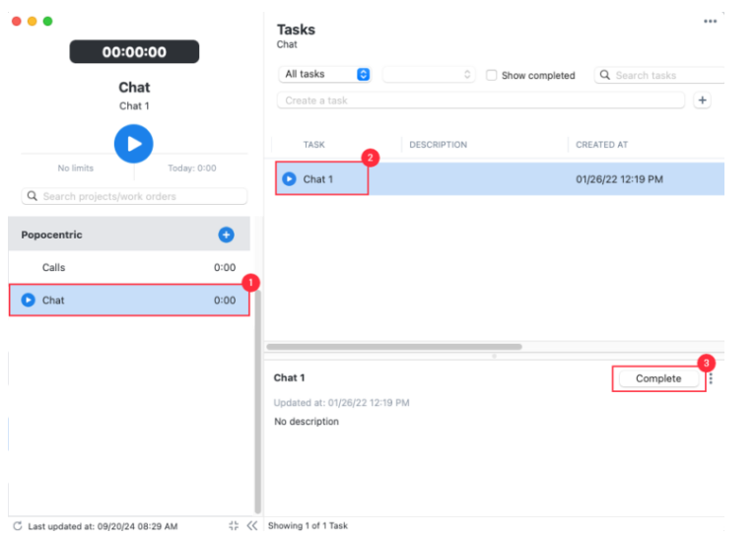Image resolution: width=756 pixels, height=538 pixels.
Task: Start the timer with the large play button
Action: (x=134, y=144)
